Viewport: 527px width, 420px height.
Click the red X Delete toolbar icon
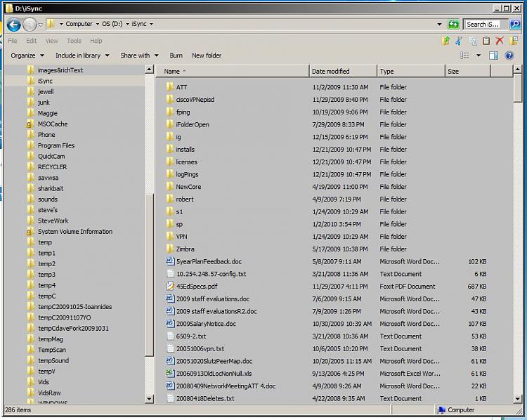[x=500, y=41]
